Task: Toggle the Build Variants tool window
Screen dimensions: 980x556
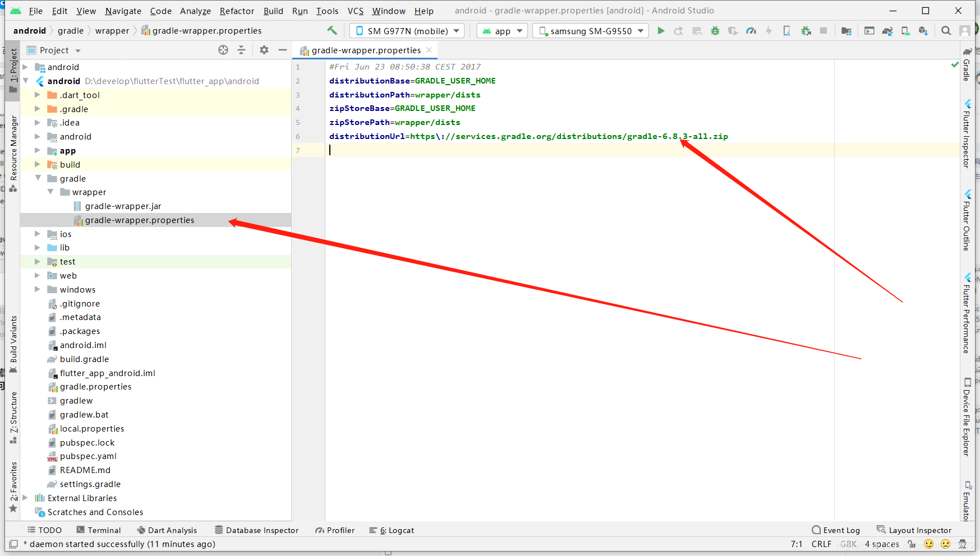Action: tap(13, 344)
